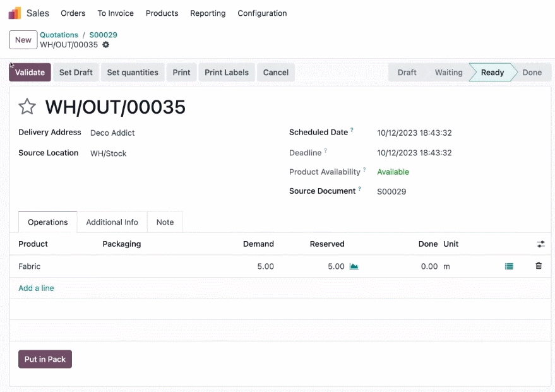555x392 pixels.
Task: Open the Products menu
Action: point(162,13)
